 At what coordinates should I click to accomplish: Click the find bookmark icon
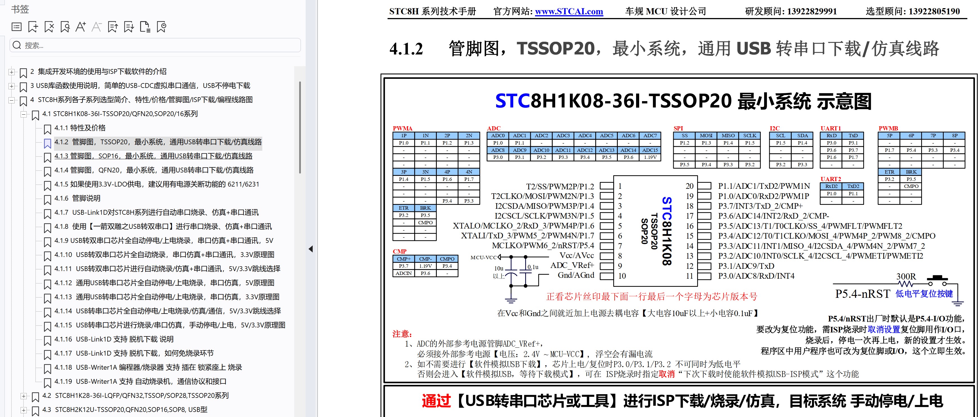click(x=65, y=27)
